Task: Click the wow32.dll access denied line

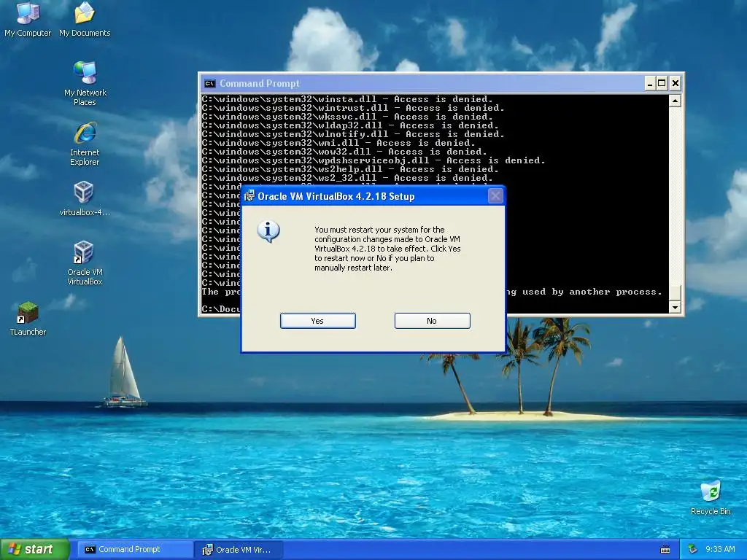Action: (x=344, y=152)
